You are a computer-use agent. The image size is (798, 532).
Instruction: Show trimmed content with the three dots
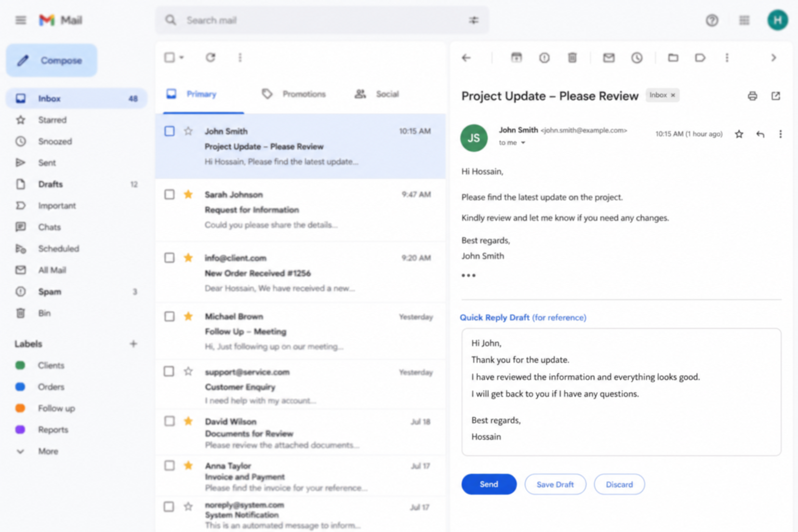[x=468, y=275]
